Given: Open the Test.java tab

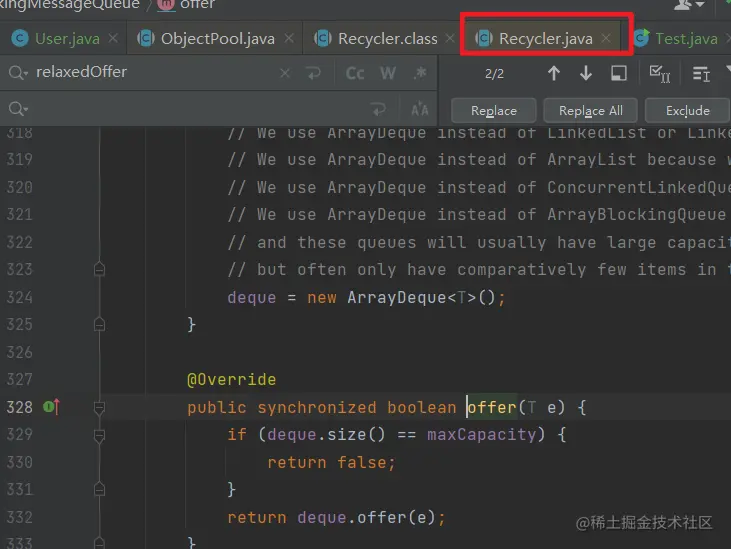Looking at the screenshot, I should pyautogui.click(x=686, y=38).
